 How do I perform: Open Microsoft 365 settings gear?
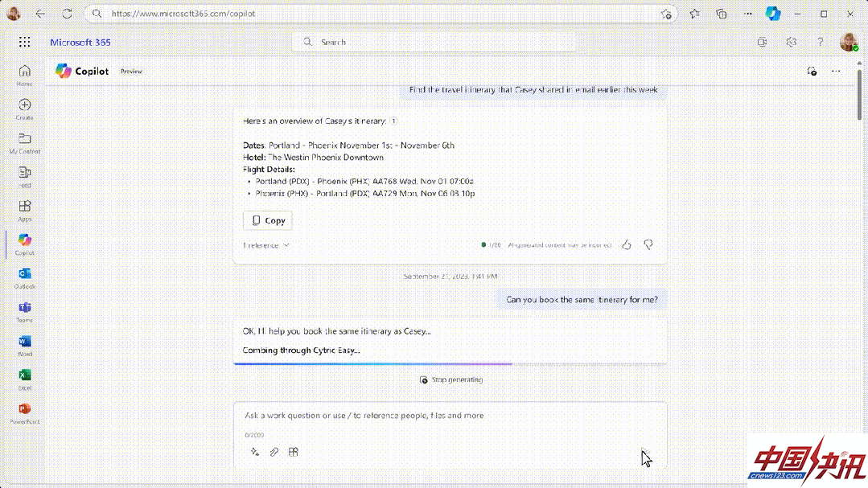pos(791,42)
